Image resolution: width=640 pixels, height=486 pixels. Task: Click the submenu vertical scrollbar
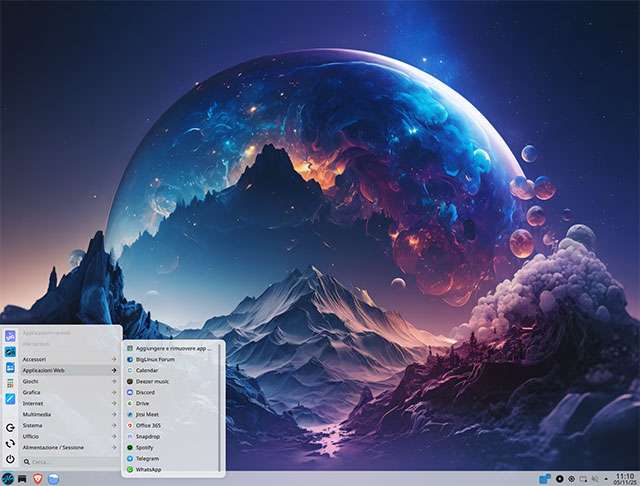tap(220, 408)
